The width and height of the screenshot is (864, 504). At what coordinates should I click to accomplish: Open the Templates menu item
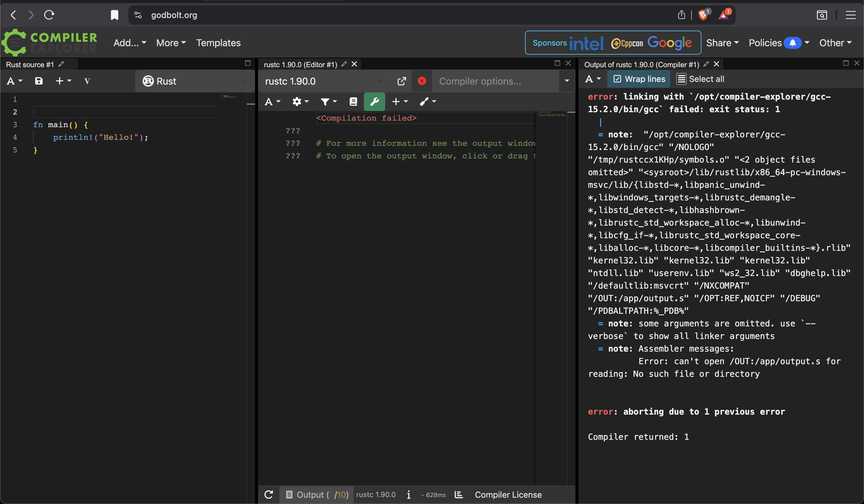218,43
